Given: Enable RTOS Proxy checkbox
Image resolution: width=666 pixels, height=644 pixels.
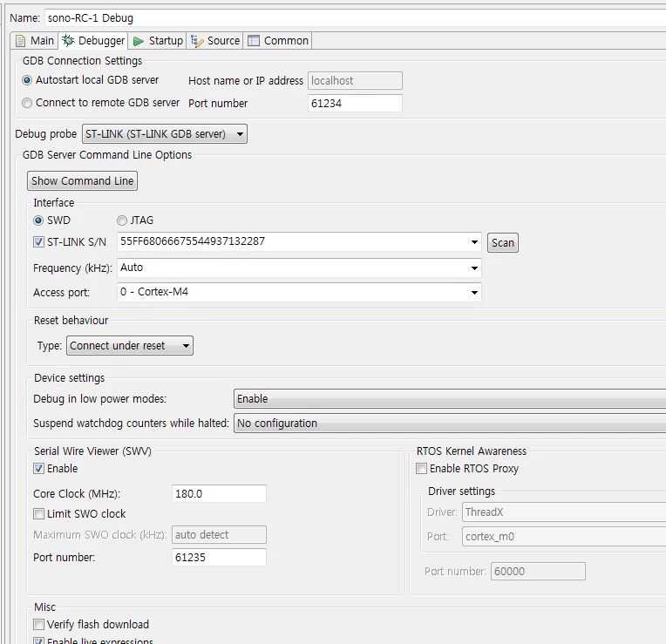Looking at the screenshot, I should coord(421,468).
